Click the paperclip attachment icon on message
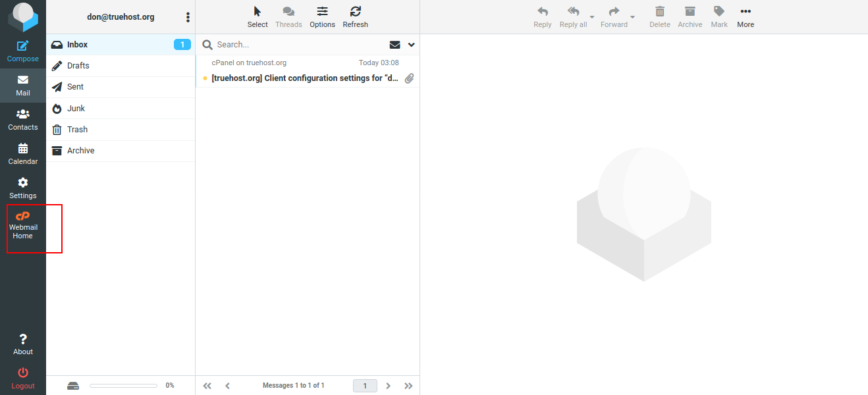This screenshot has width=868, height=395. [x=409, y=78]
